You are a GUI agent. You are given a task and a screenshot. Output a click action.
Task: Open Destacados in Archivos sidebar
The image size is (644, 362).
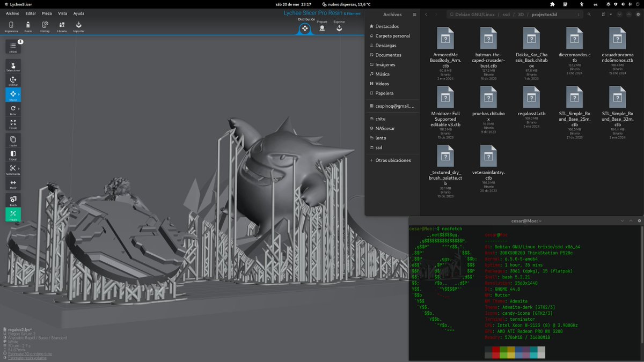391,26
